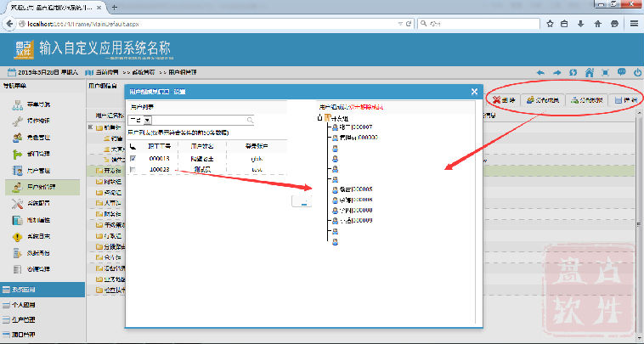This screenshot has width=644, height=344.
Task: Click the app toolbar forward arrow icon
Action: (x=557, y=73)
